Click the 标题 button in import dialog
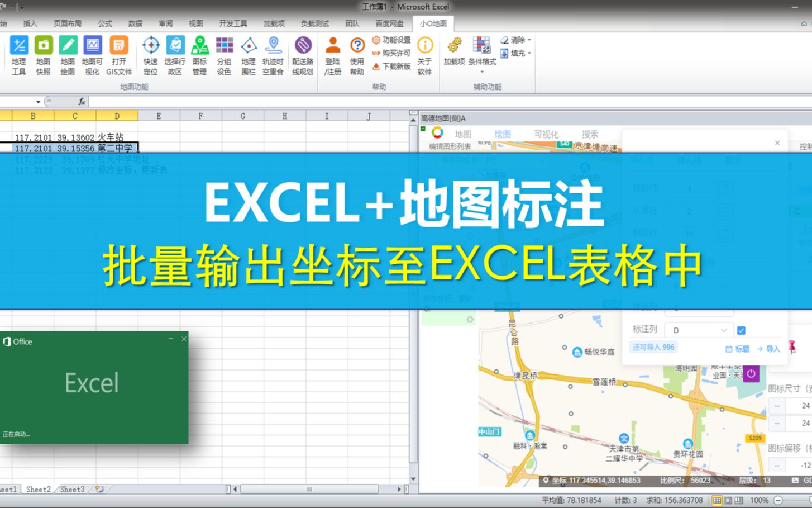 coord(737,349)
